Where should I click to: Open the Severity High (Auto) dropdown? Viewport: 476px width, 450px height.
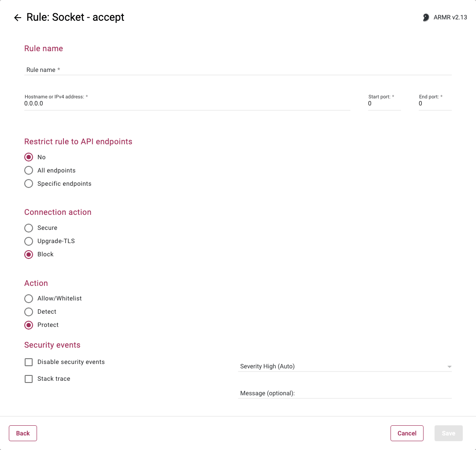(345, 367)
